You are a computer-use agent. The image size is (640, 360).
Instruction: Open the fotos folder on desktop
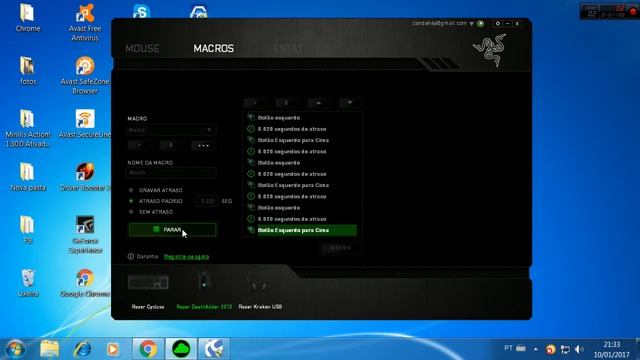(28, 71)
